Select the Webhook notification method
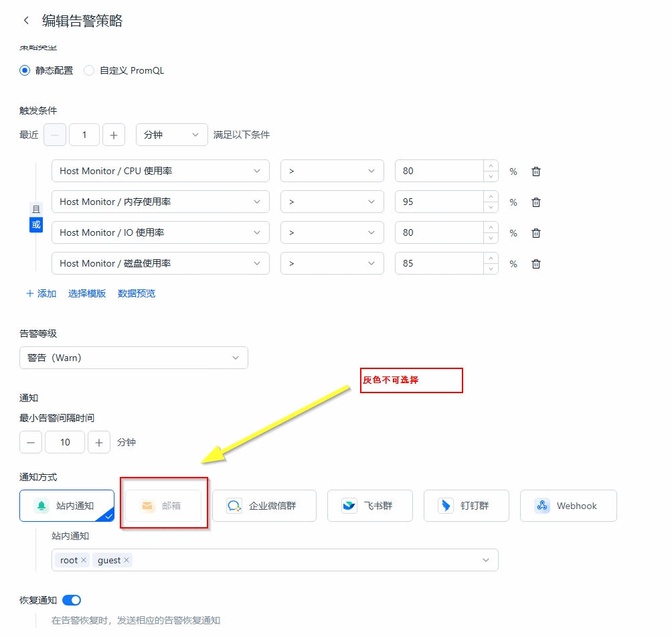This screenshot has height=637, width=672. 569,506
